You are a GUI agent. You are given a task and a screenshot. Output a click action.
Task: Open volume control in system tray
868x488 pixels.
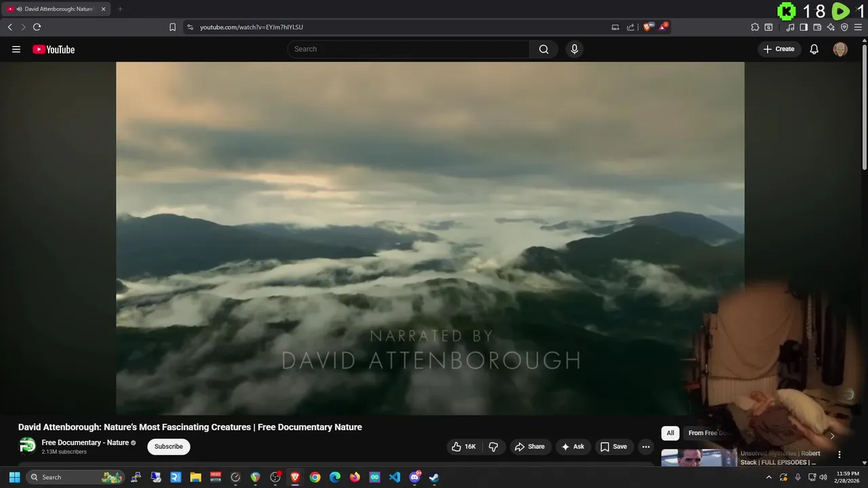pos(823,477)
